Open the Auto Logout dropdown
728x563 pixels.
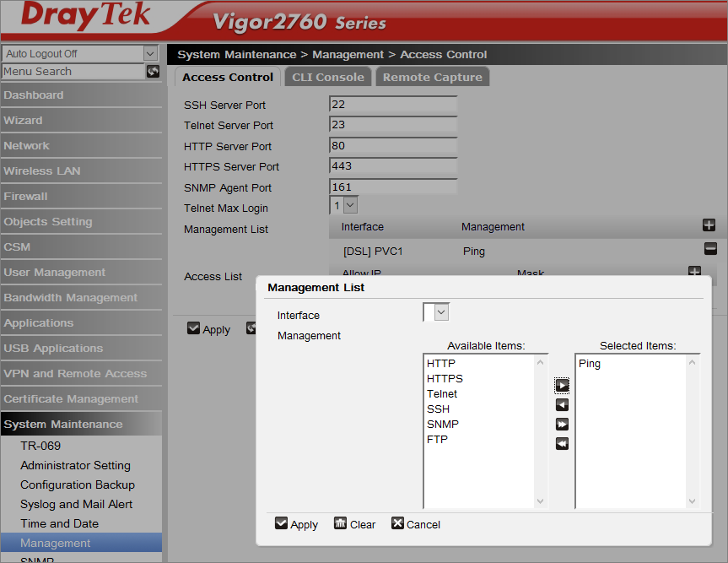pos(150,53)
